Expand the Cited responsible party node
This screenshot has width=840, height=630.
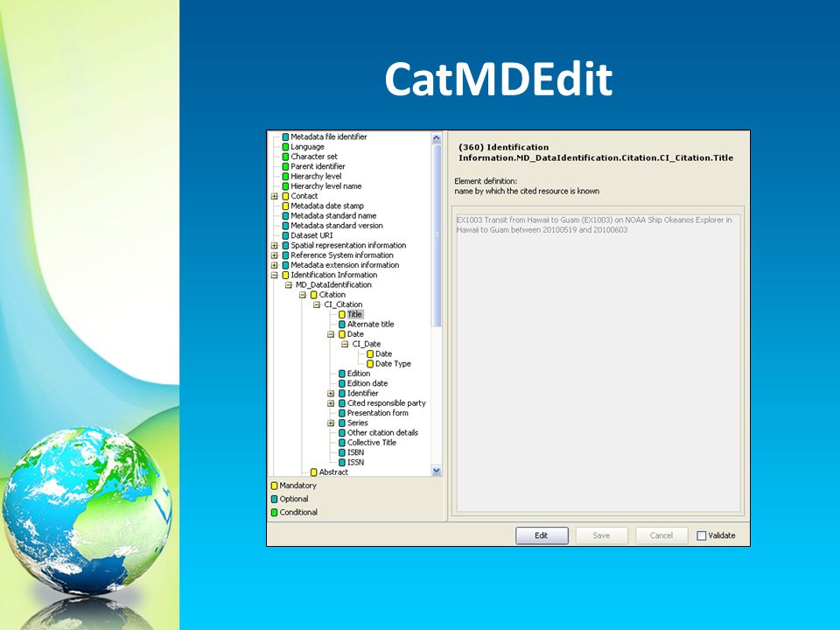coord(331,403)
